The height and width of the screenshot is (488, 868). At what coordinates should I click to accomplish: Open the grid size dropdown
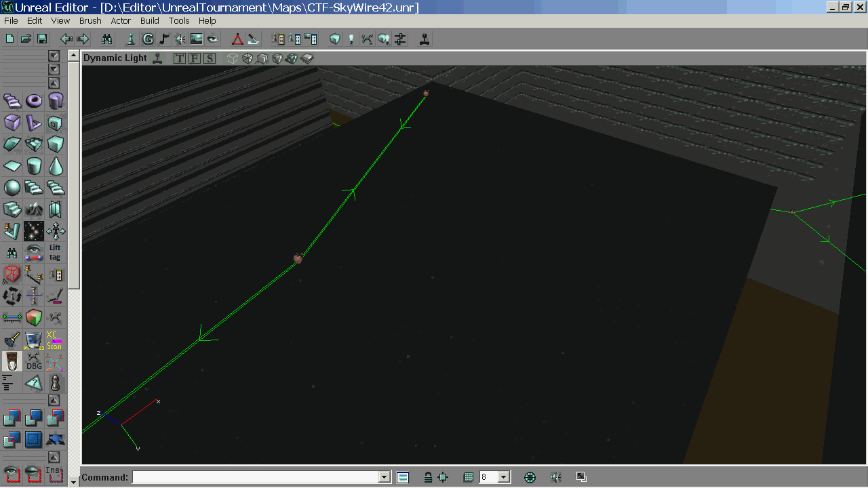[x=504, y=477]
